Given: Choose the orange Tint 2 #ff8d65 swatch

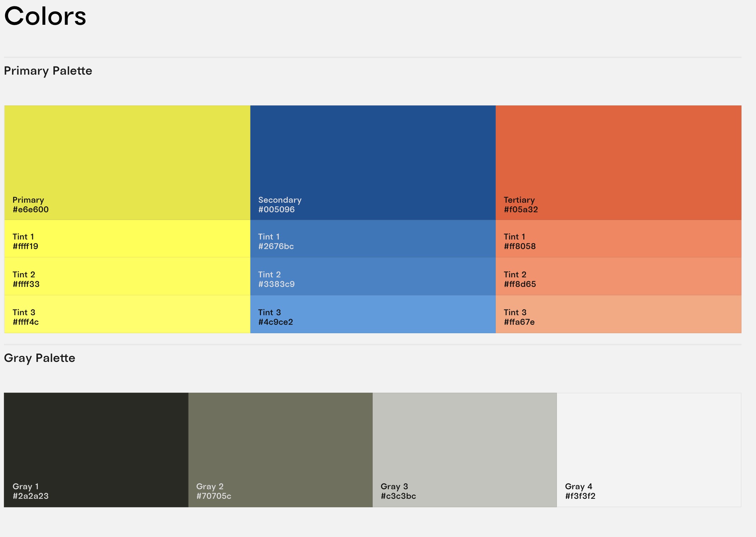Looking at the screenshot, I should [x=618, y=276].
